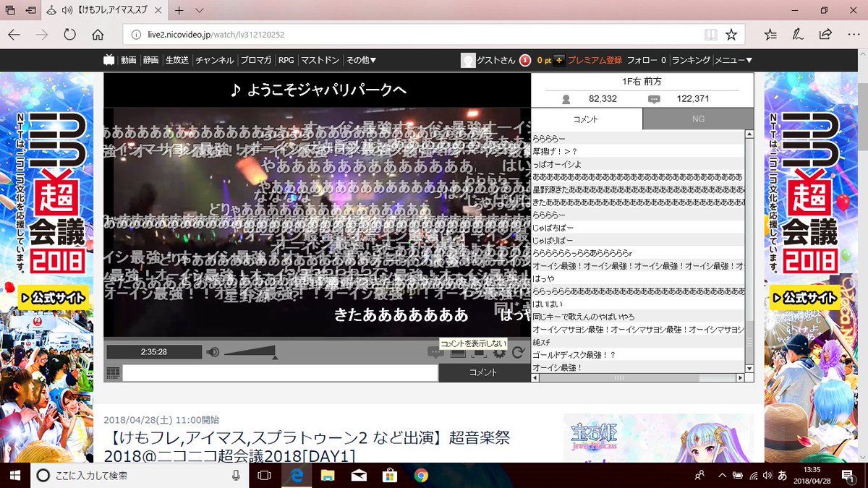Click the site information icon in address bar

(135, 34)
